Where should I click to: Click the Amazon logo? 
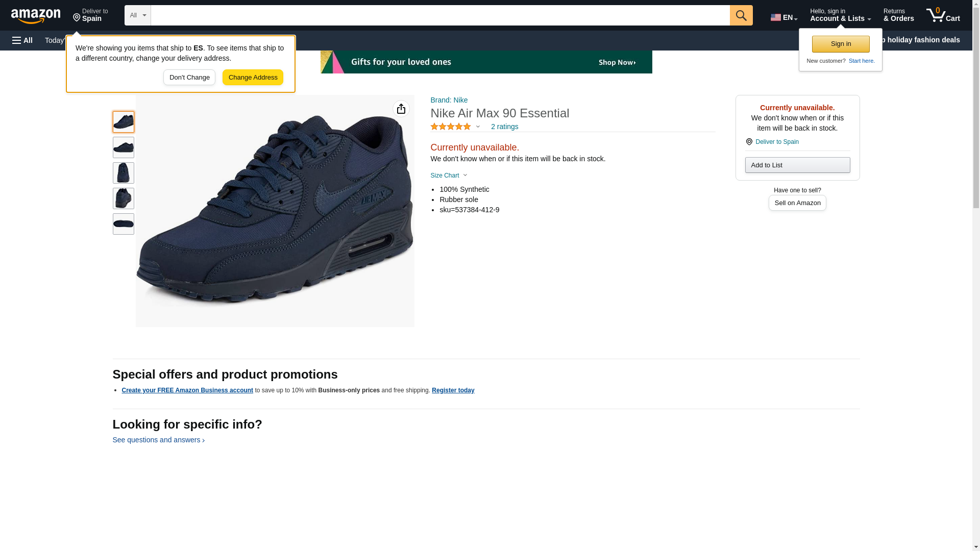pyautogui.click(x=36, y=16)
